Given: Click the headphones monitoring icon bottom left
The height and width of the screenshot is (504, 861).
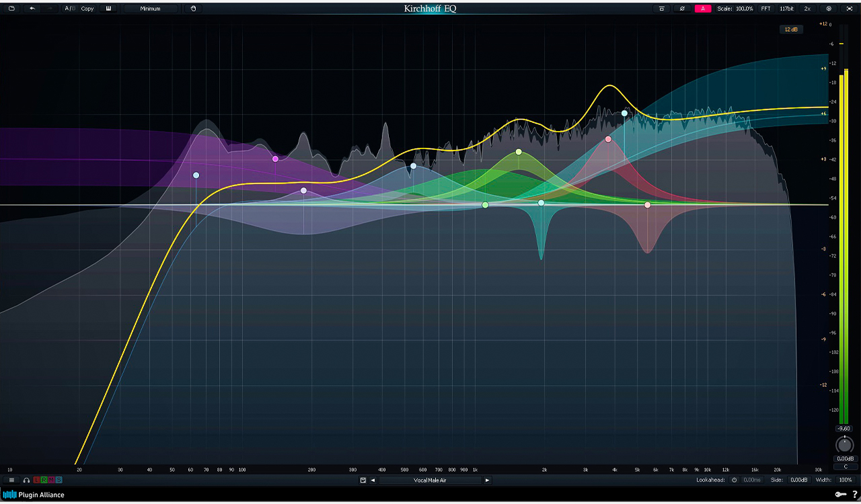Looking at the screenshot, I should pos(26,480).
